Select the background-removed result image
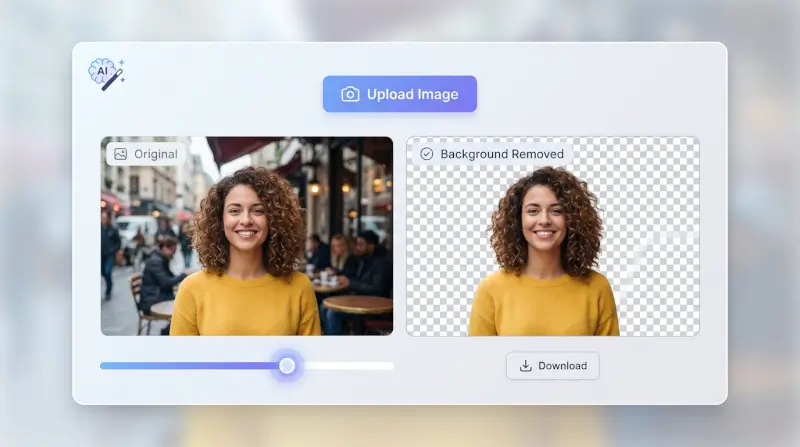 (553, 236)
